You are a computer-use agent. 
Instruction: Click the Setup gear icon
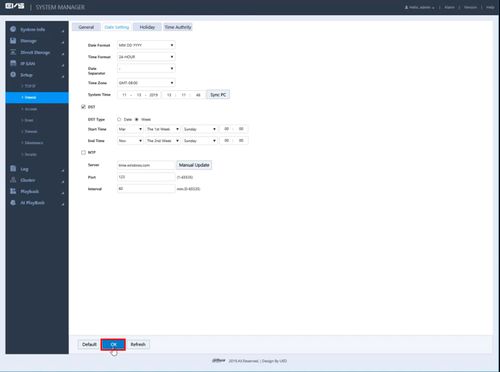tap(13, 75)
